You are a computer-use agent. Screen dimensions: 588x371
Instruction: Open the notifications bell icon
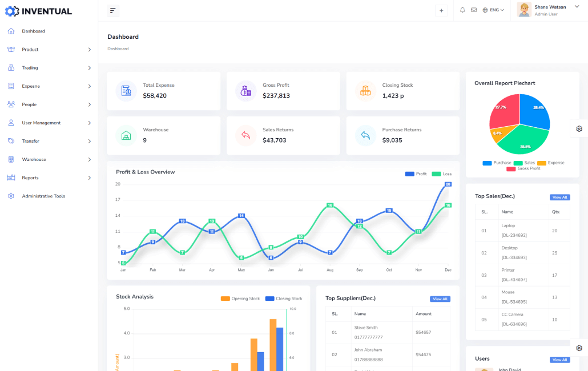462,10
